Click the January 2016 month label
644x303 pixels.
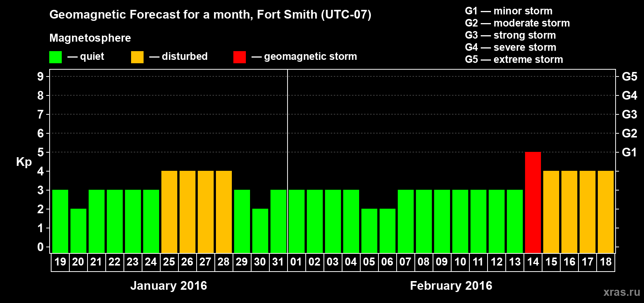[169, 286]
